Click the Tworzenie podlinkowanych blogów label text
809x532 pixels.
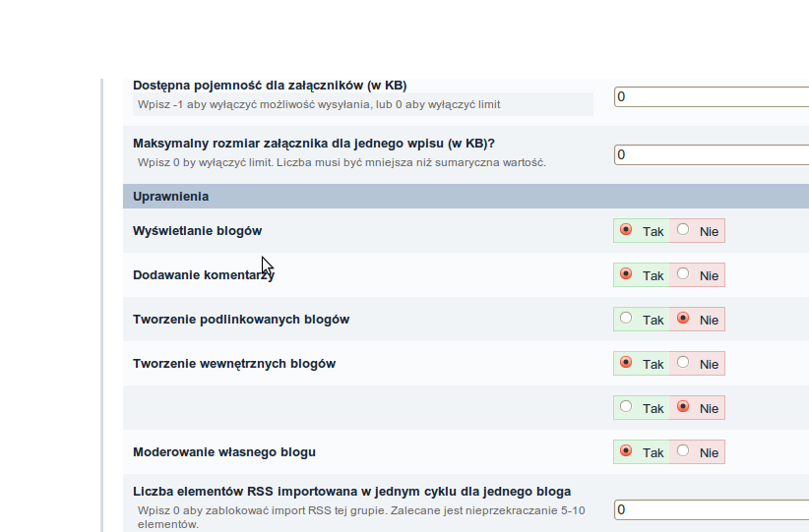(240, 320)
